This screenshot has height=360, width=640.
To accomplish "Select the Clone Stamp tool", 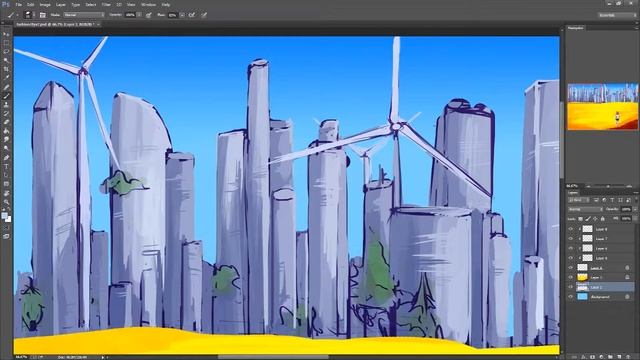I will (6, 105).
